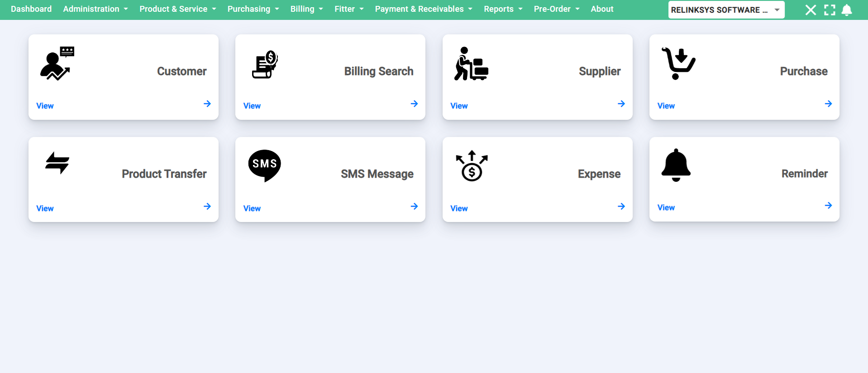The image size is (868, 373).
Task: Open the Fitter dropdown menu
Action: coord(349,9)
